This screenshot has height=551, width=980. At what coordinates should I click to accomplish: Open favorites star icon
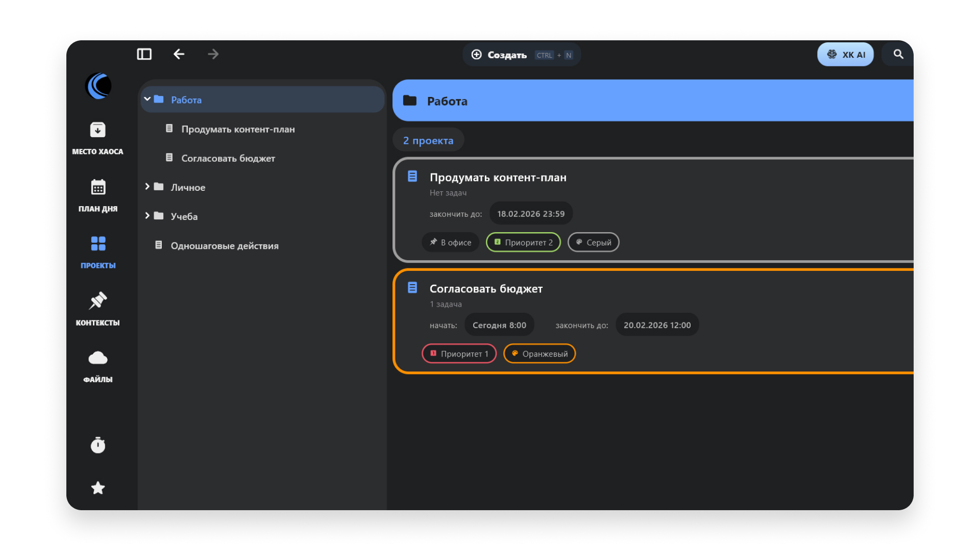[x=97, y=488]
